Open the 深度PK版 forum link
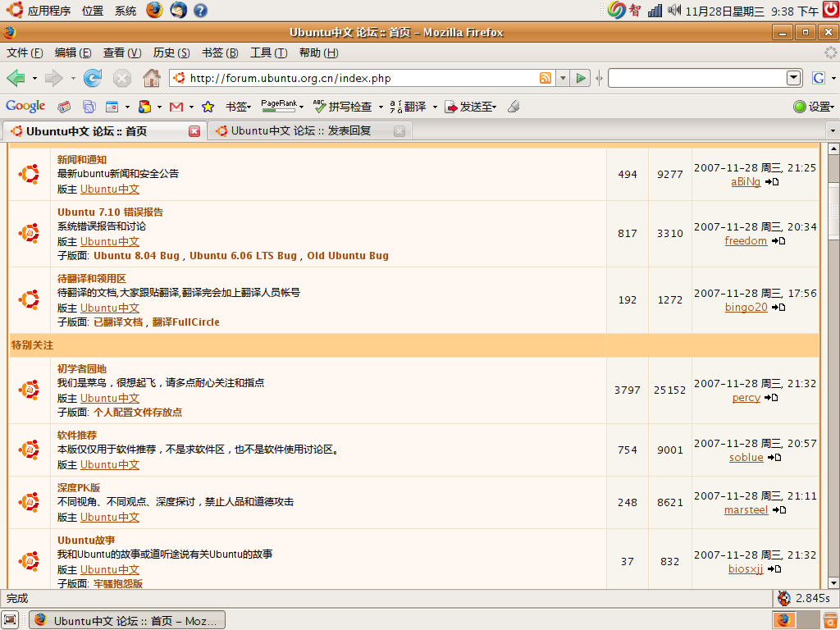The image size is (840, 630). pyautogui.click(x=79, y=488)
